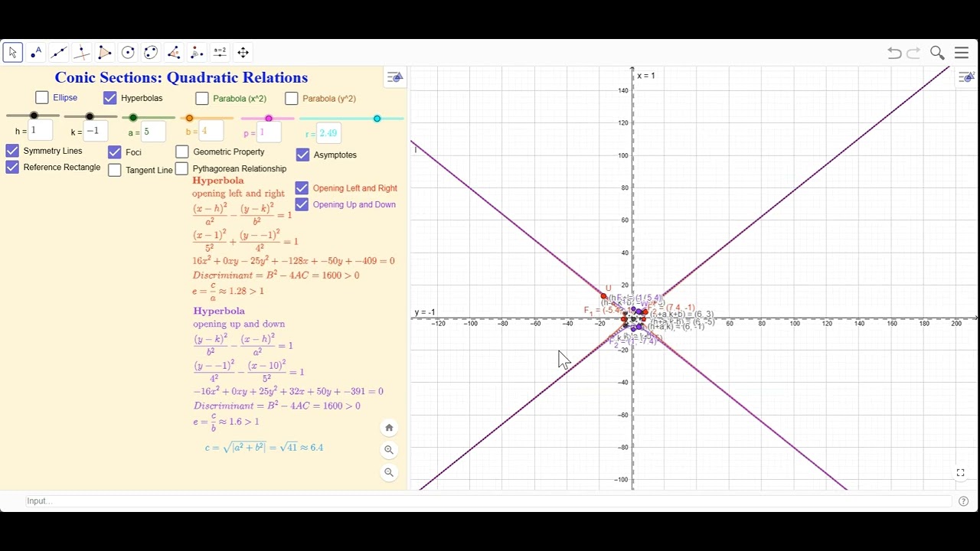Select the Circle with Center tool
The image size is (980, 551).
[128, 52]
